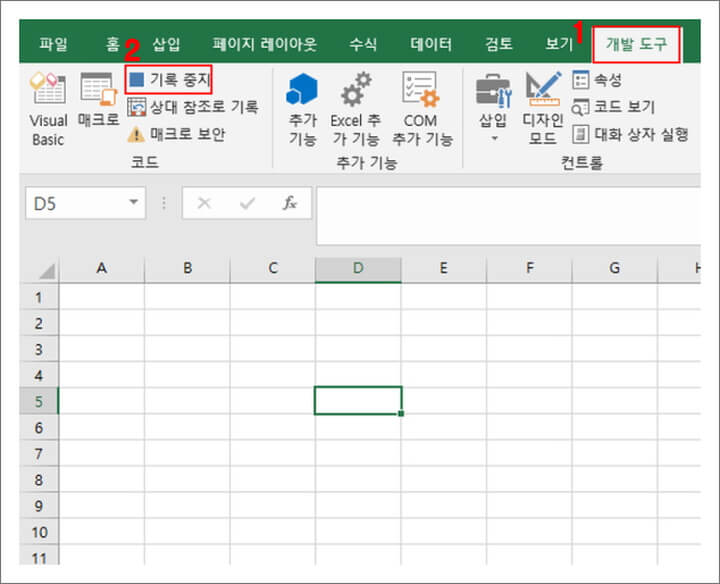Switch to the 데이터 tab
Screen dimensions: 720x584
[431, 44]
